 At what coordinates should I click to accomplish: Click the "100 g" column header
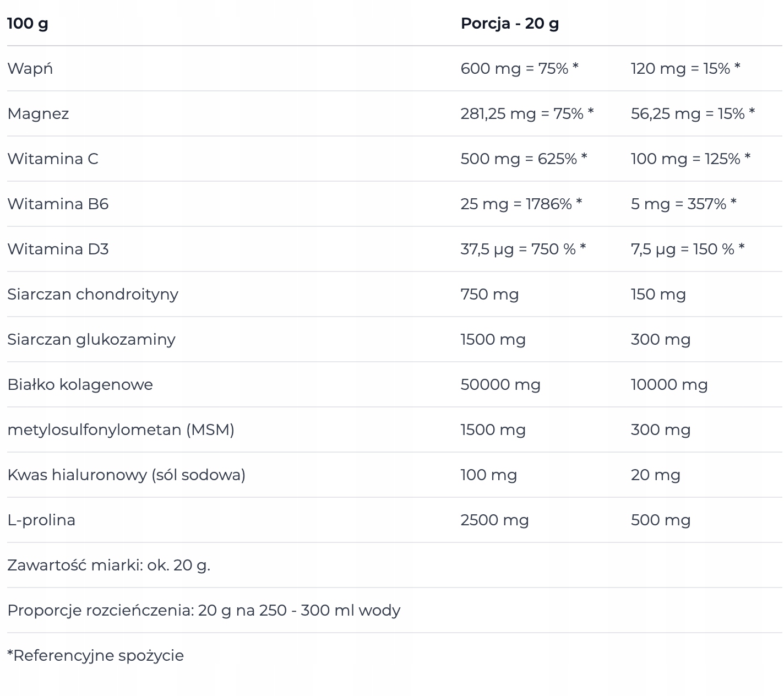click(28, 24)
